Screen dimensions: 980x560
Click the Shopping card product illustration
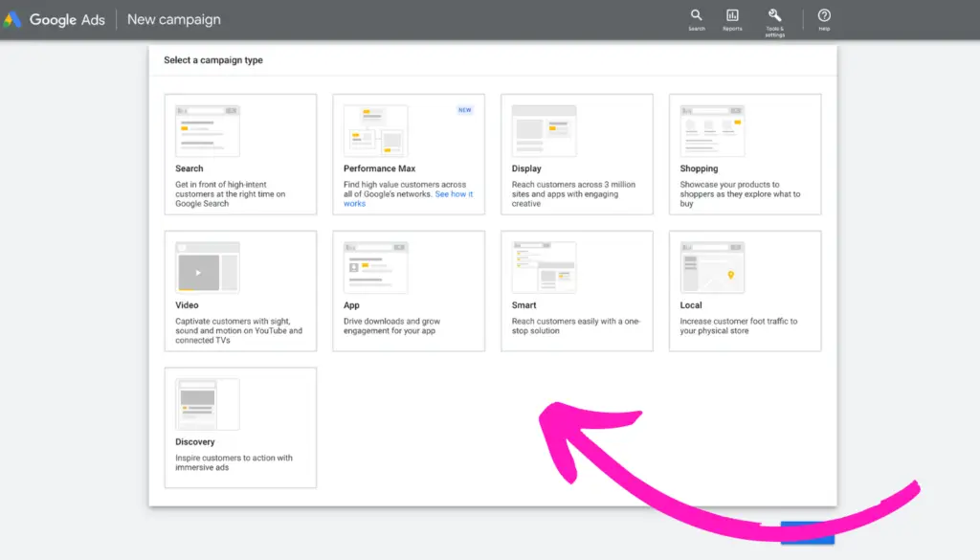tap(712, 131)
